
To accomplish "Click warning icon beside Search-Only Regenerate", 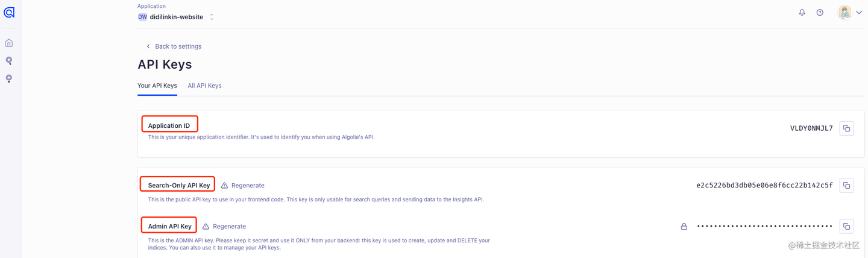I will tap(224, 186).
